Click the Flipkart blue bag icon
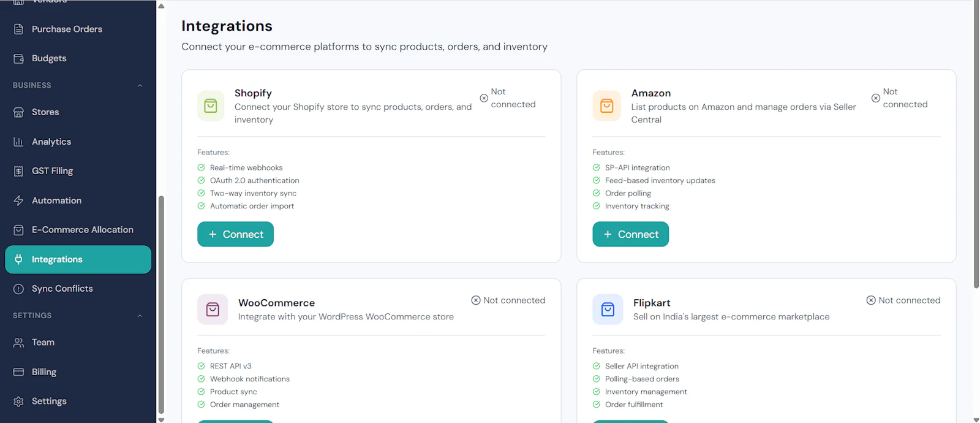Viewport: 980px width, 423px height. click(608, 310)
